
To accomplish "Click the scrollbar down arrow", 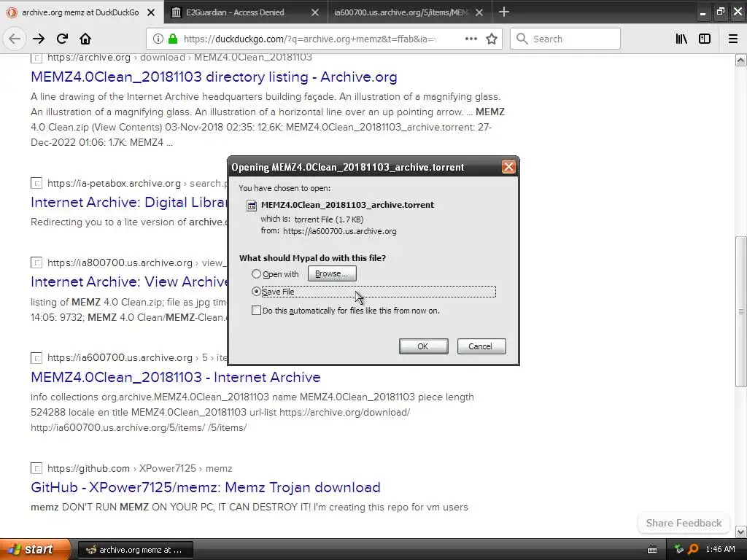I will click(x=740, y=532).
